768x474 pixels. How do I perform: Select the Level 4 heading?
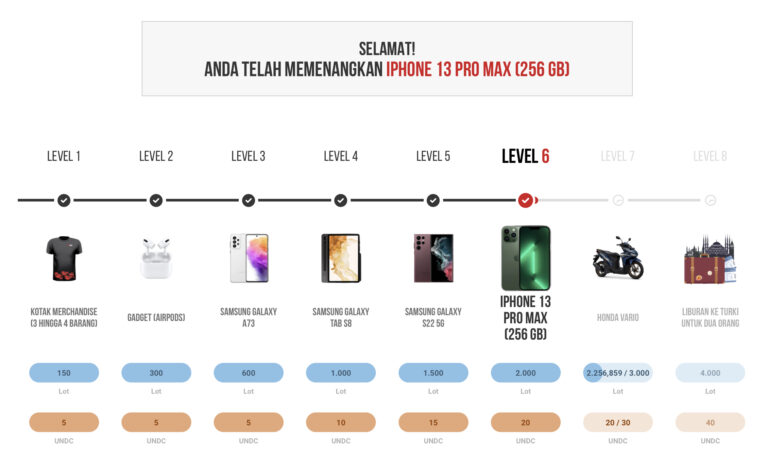(341, 156)
